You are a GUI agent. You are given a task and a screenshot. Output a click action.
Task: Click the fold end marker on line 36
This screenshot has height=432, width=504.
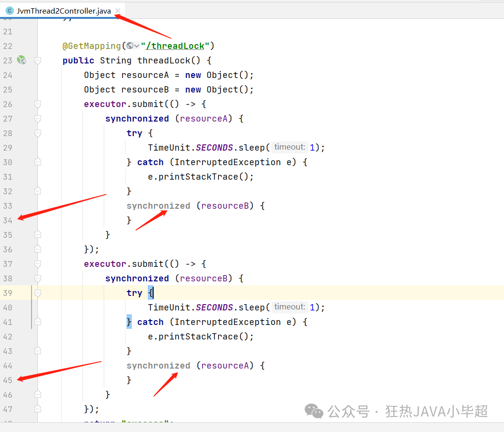click(38, 249)
